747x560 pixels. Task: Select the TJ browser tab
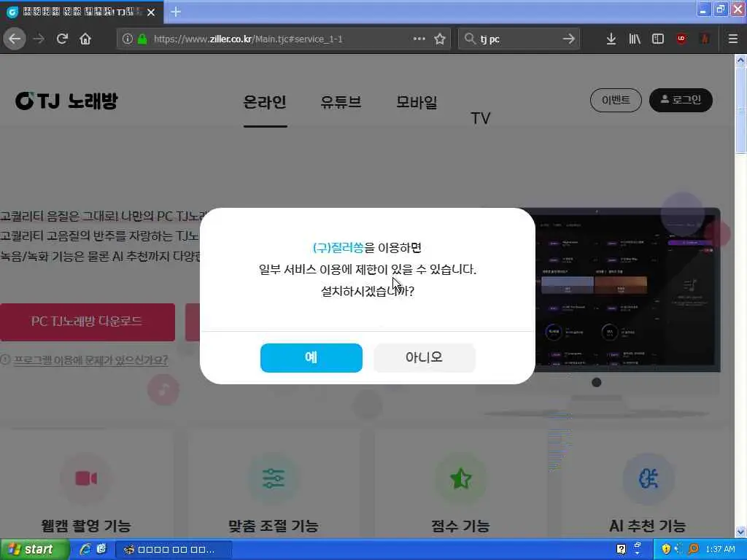[82, 12]
